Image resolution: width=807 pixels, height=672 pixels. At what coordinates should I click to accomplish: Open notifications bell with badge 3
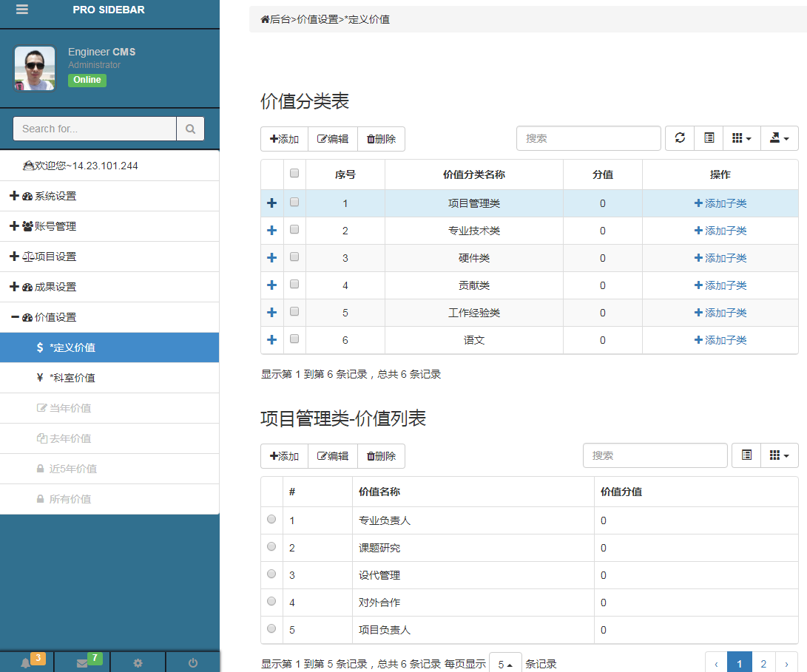[x=27, y=662]
